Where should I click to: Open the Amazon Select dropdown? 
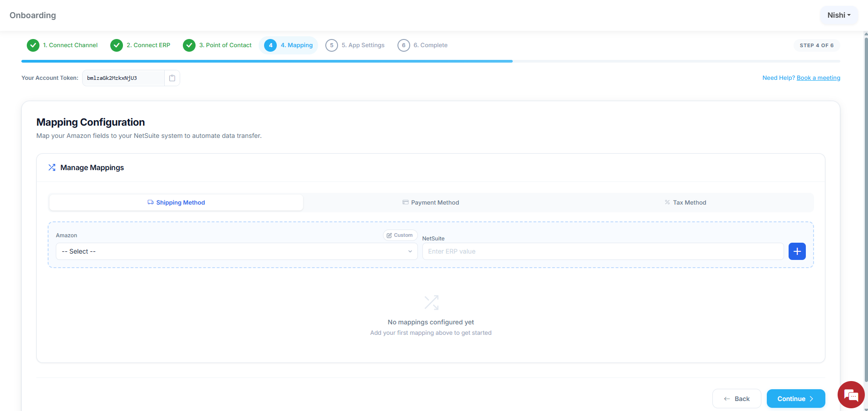pos(236,251)
